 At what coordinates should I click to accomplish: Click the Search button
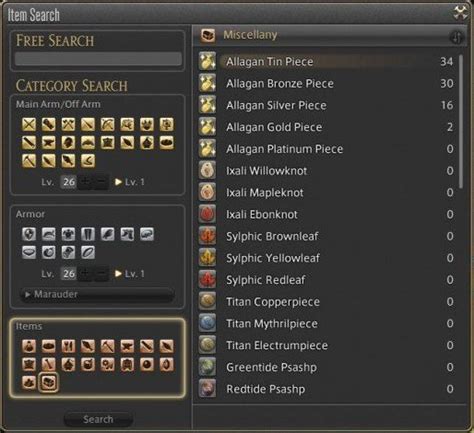click(x=98, y=419)
